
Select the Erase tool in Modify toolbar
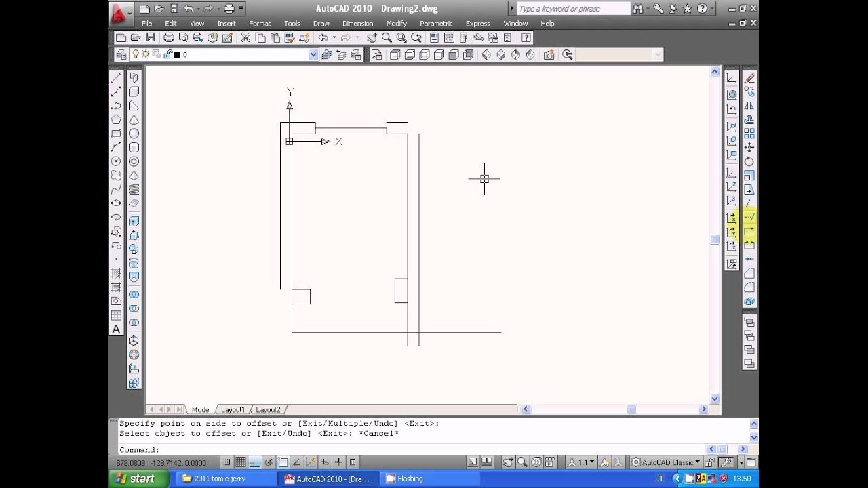point(749,77)
